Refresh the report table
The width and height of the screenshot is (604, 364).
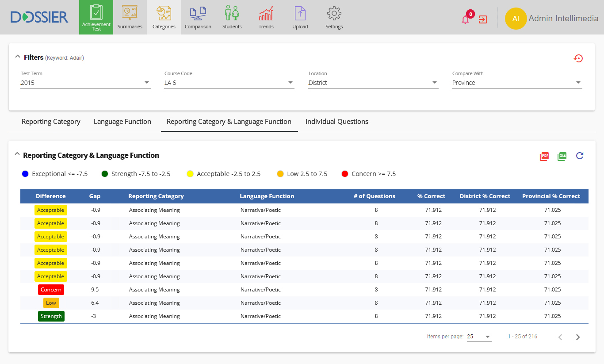(x=580, y=156)
